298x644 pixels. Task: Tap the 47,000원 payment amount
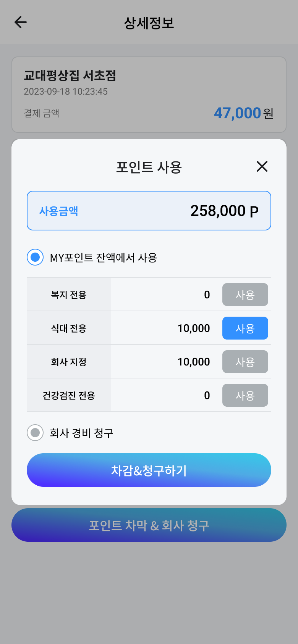(x=243, y=113)
